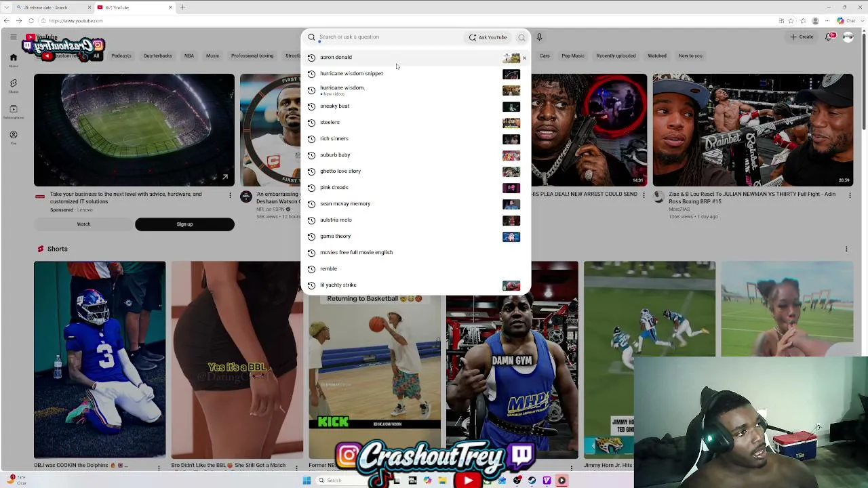Open the PLEA DEAL video thumbnail
Viewport: 868px width, 488px height.
click(x=589, y=130)
